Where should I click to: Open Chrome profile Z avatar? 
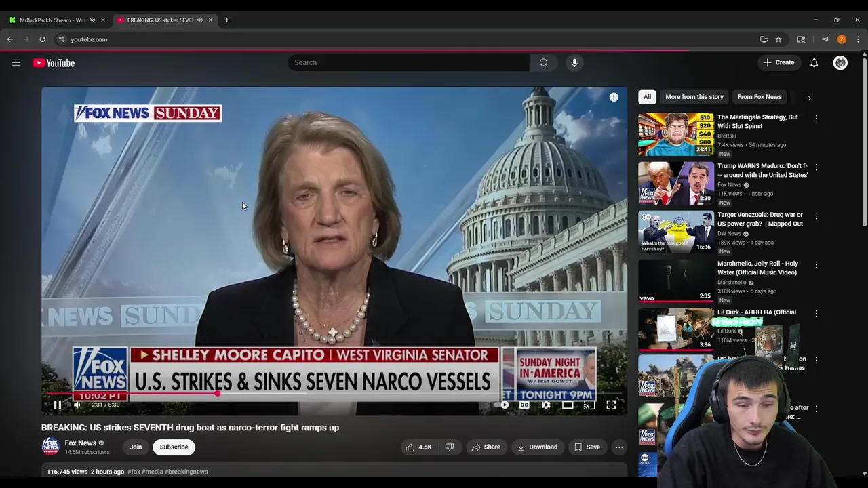(842, 39)
